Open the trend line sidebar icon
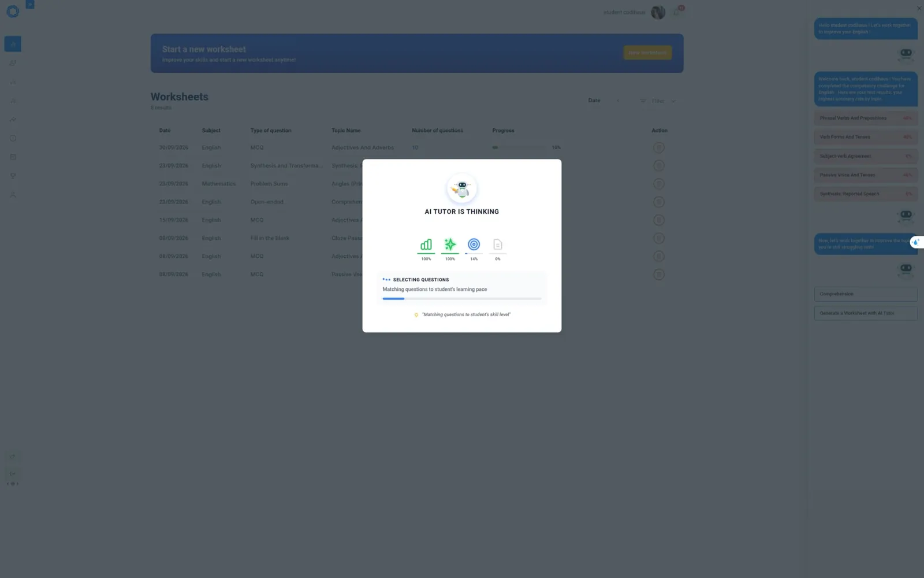This screenshot has height=578, width=924. click(13, 120)
